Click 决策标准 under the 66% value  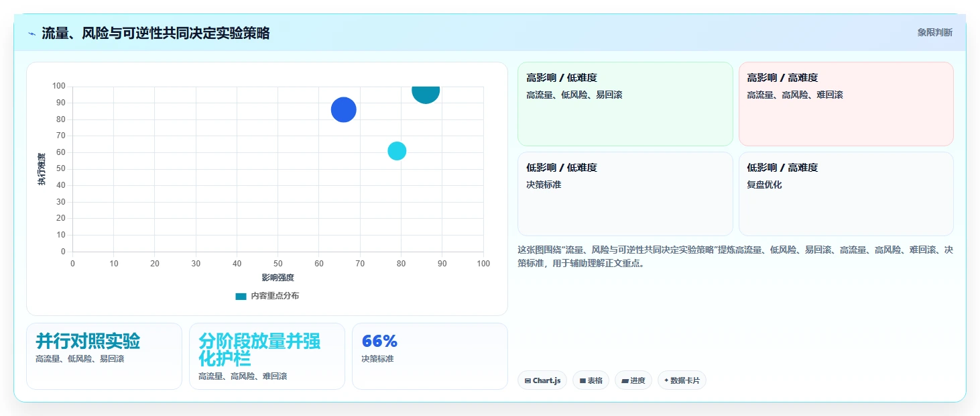[x=377, y=359]
